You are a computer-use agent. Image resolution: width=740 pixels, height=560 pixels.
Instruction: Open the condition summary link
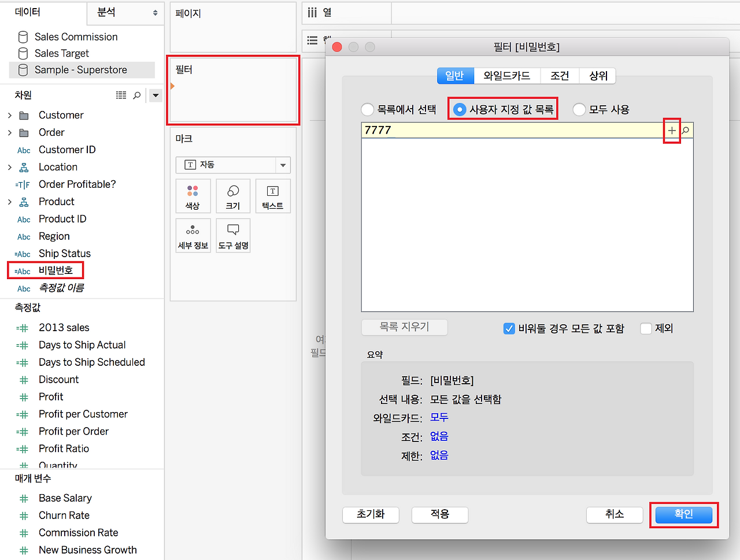pos(439,436)
